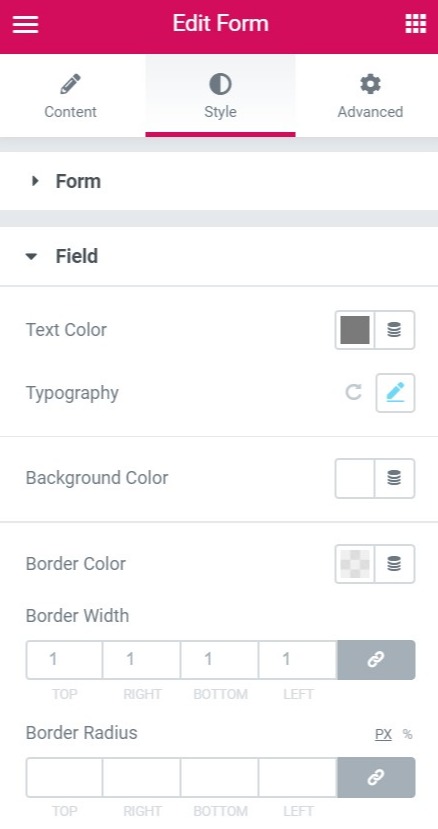Click the Border Width TOP input field
Viewport: 438px width, 829px height.
tap(64, 659)
